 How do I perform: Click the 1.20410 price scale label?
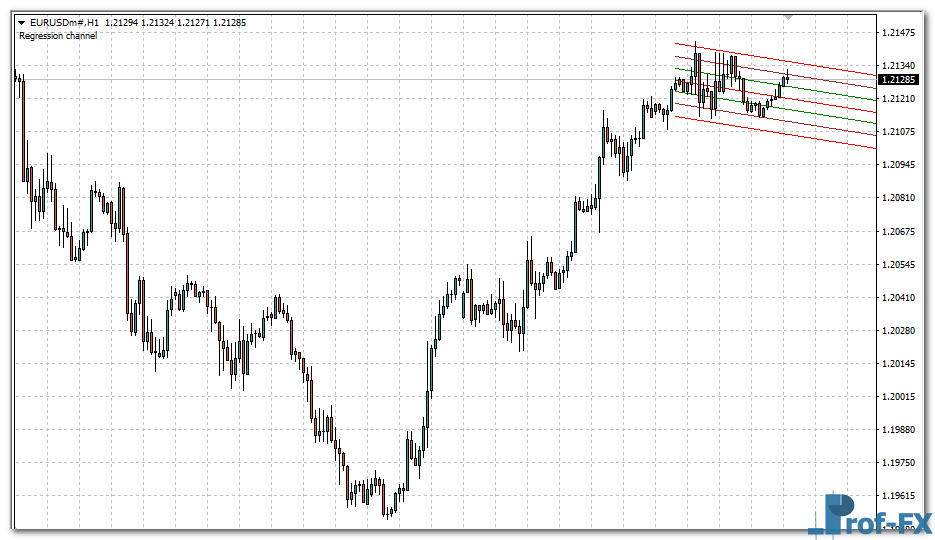pyautogui.click(x=902, y=298)
